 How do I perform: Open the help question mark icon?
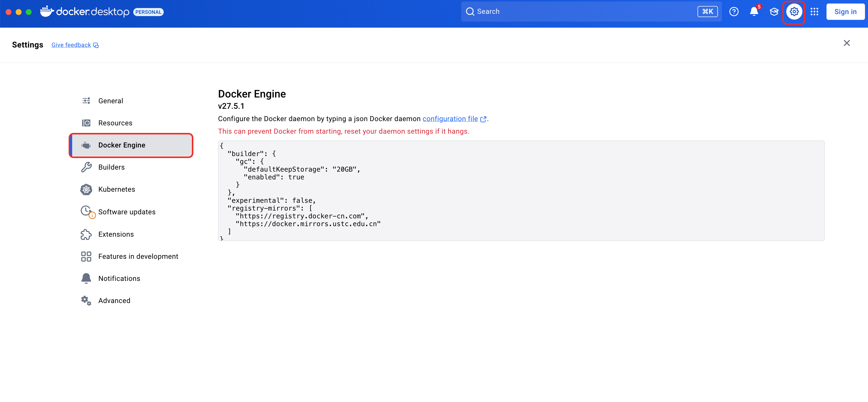[733, 12]
